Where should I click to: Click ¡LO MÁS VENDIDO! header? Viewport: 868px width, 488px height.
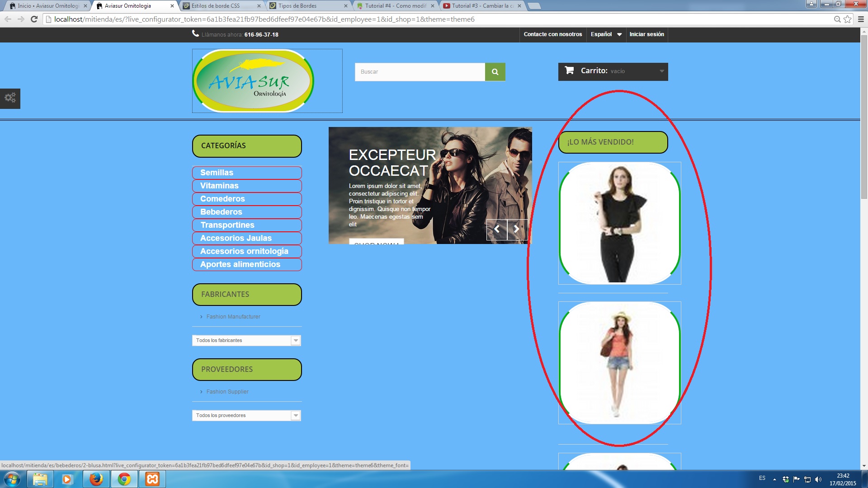(613, 142)
